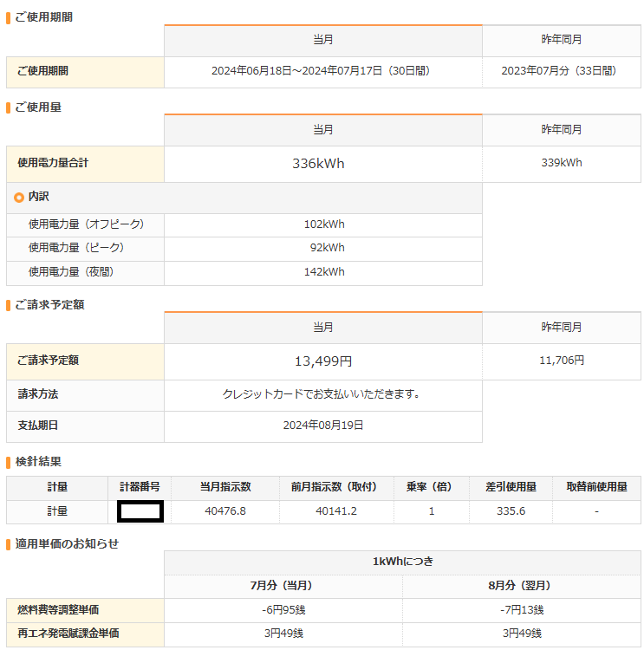
Task: Click the 計器番号 column header
Action: point(140,487)
